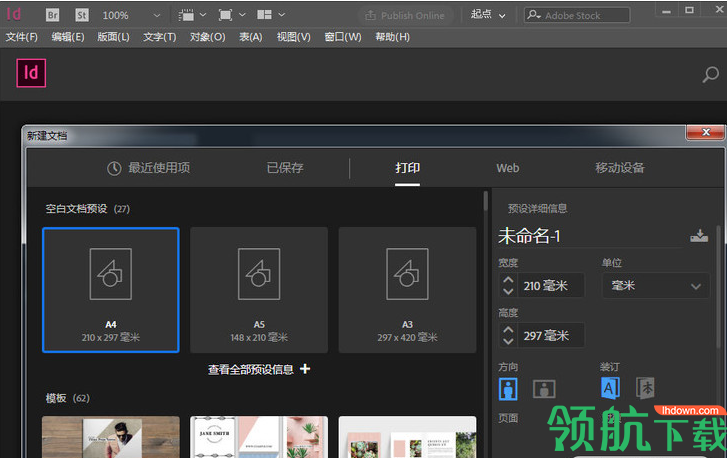Click 查看全部预设信息 link

(250, 369)
